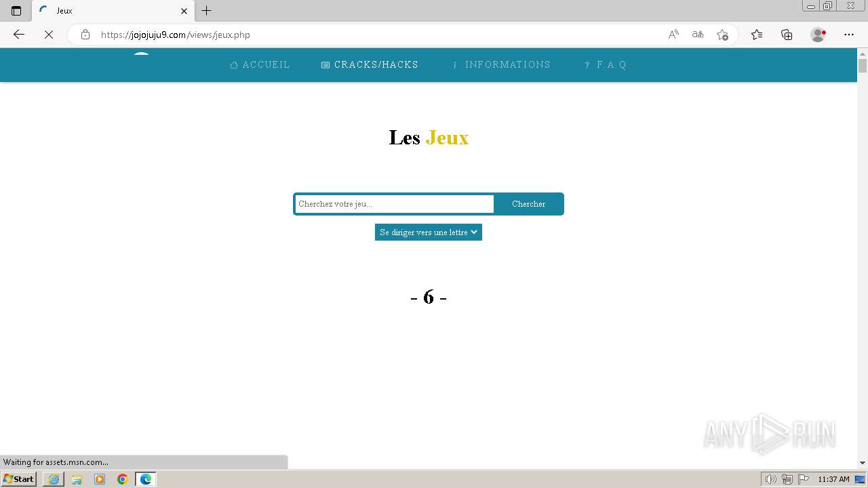Open CRACKS/HACKS section

[370, 65]
